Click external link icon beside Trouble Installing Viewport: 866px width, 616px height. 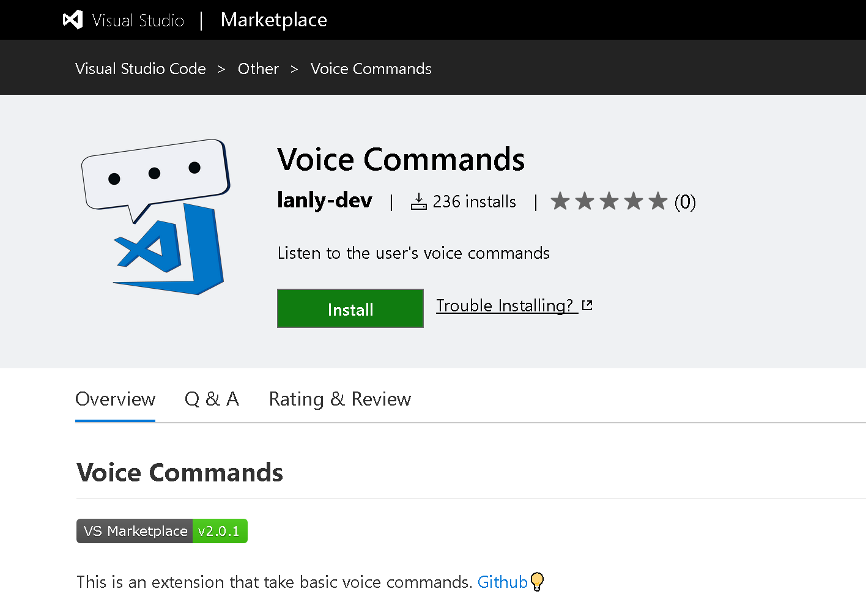587,305
